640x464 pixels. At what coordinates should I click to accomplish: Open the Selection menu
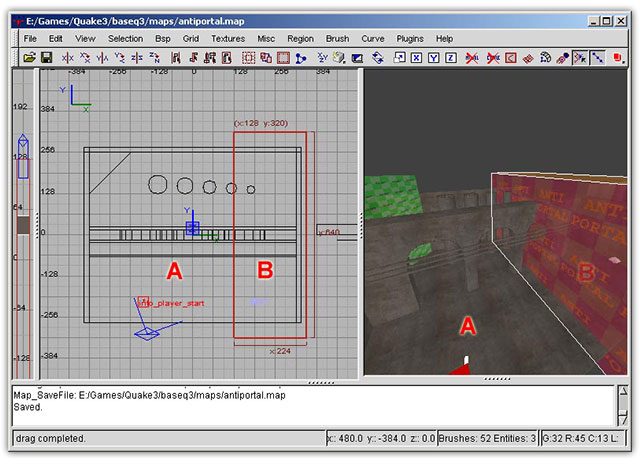[x=126, y=38]
